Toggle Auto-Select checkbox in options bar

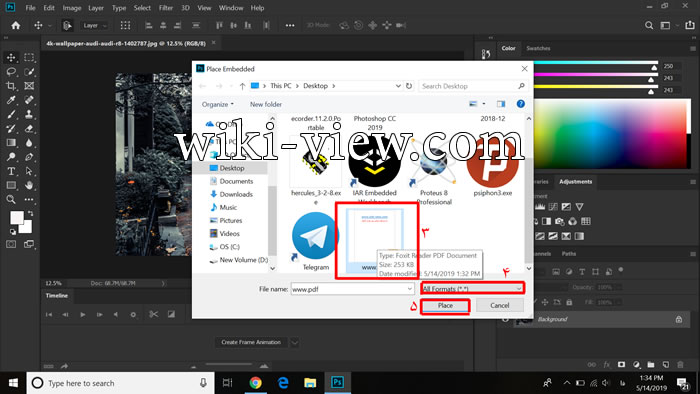67,25
